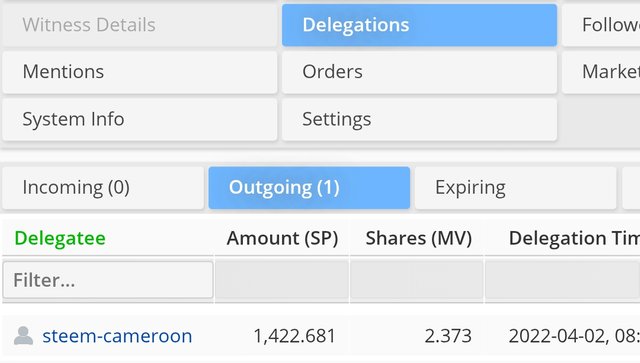Screen dimensions: 640x363
Task: Open the Market tab
Action: tap(601, 72)
